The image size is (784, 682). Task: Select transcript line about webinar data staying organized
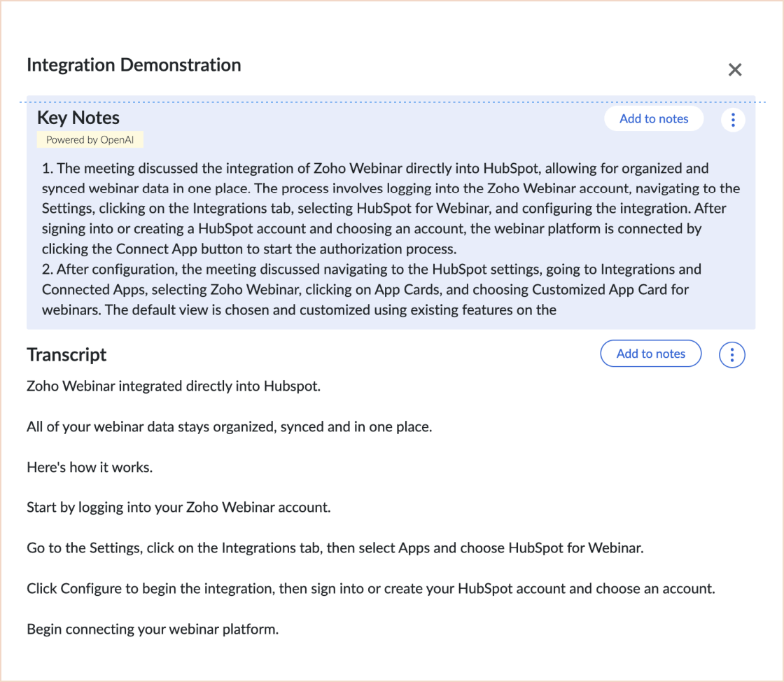[x=229, y=426]
